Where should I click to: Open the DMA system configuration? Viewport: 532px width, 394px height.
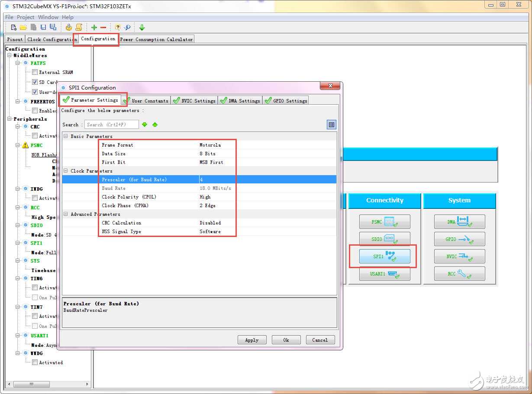(459, 222)
